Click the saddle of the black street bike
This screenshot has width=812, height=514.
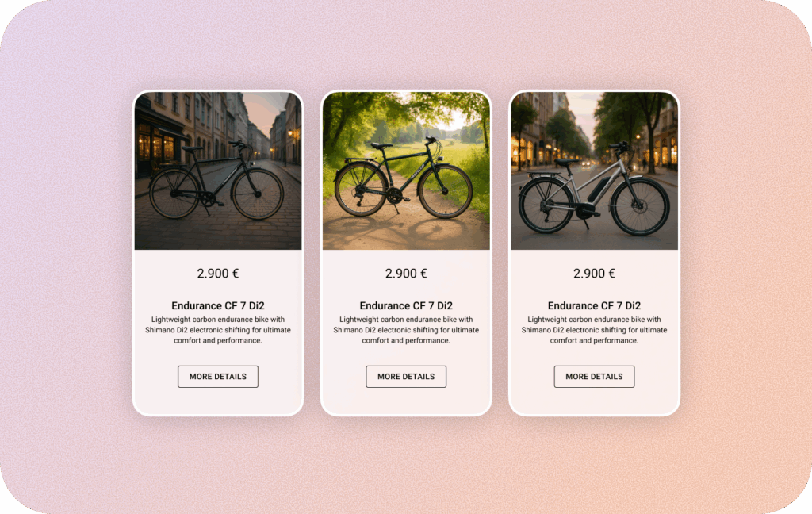[192, 148]
